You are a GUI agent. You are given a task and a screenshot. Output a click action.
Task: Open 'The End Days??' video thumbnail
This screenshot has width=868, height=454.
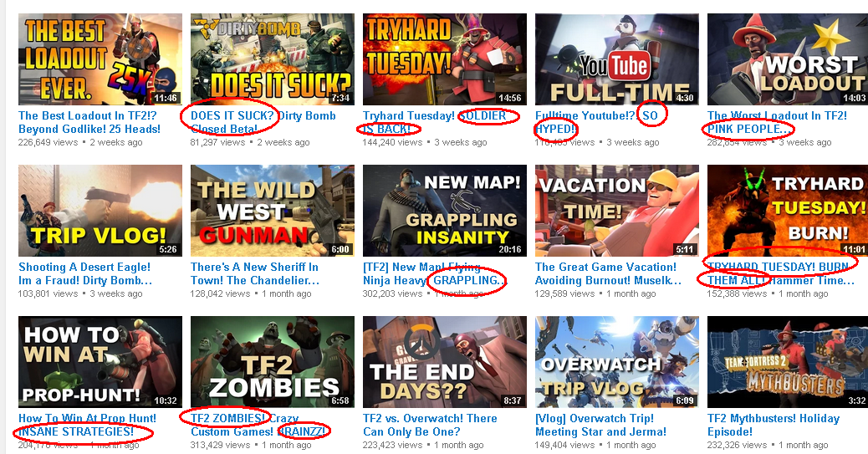point(445,362)
